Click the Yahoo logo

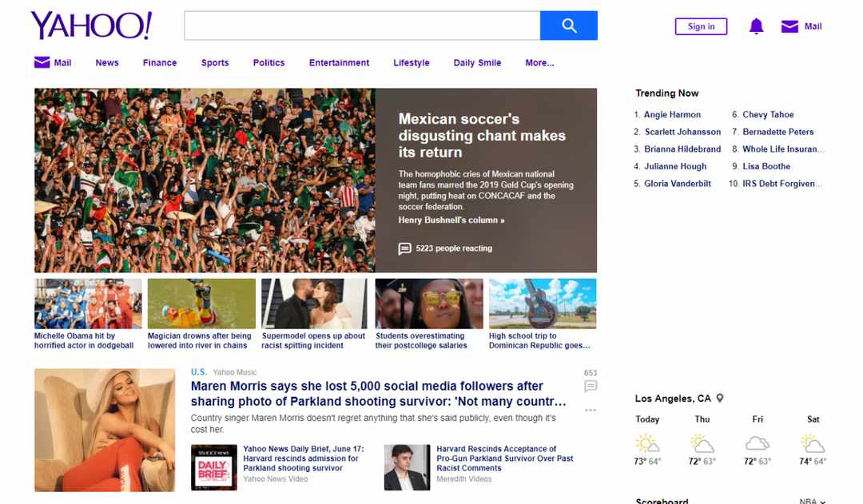click(91, 26)
